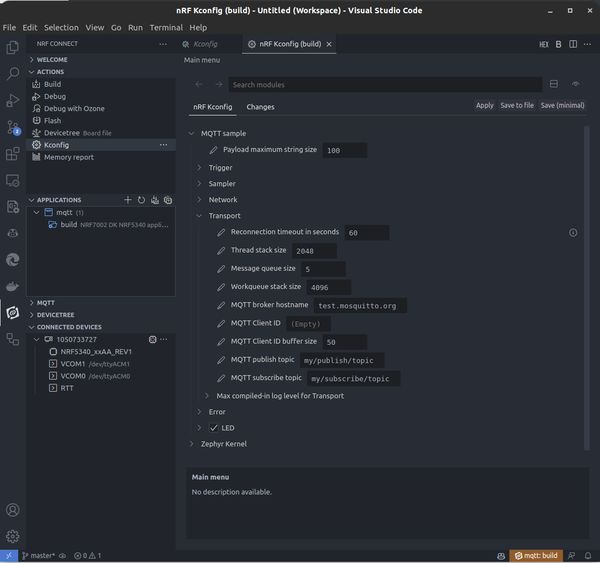The width and height of the screenshot is (600, 563).
Task: Open NRF CONNECT panel more actions menu
Action: [x=163, y=44]
